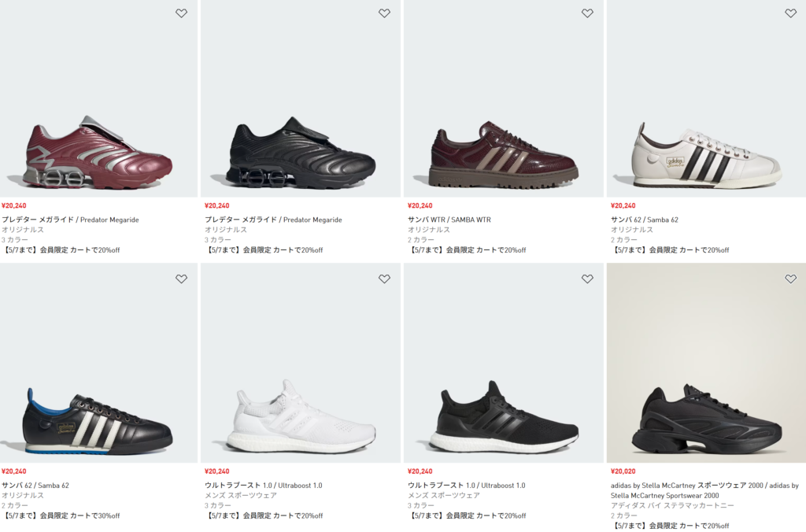806x532 pixels.
Task: Wishlist the white Samba 62 shoe
Action: coord(790,13)
